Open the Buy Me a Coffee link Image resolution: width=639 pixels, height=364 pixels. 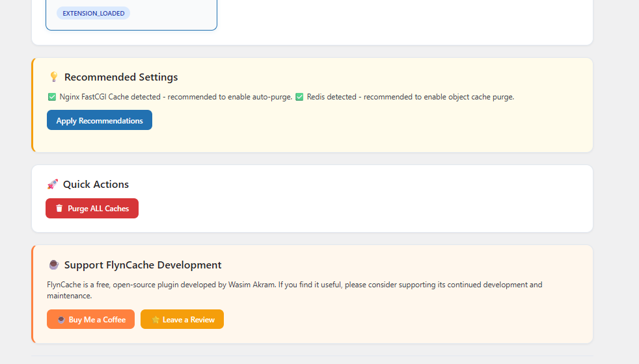point(90,319)
